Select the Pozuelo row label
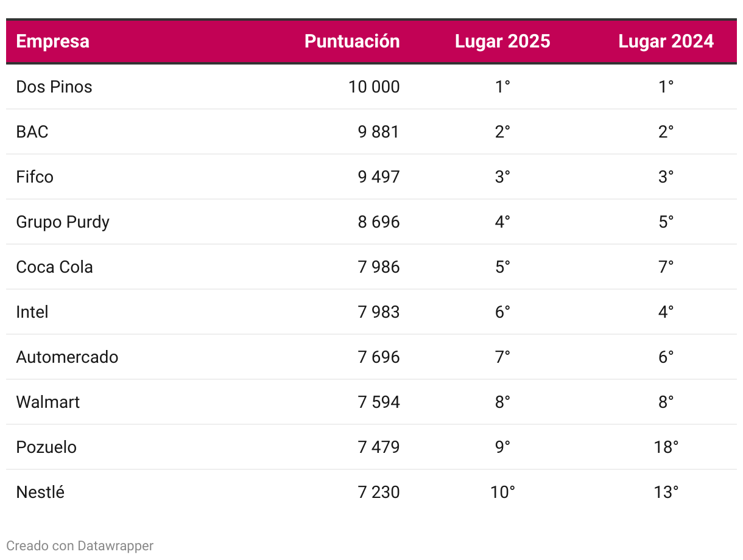This screenshot has height=560, width=743. pyautogui.click(x=46, y=447)
